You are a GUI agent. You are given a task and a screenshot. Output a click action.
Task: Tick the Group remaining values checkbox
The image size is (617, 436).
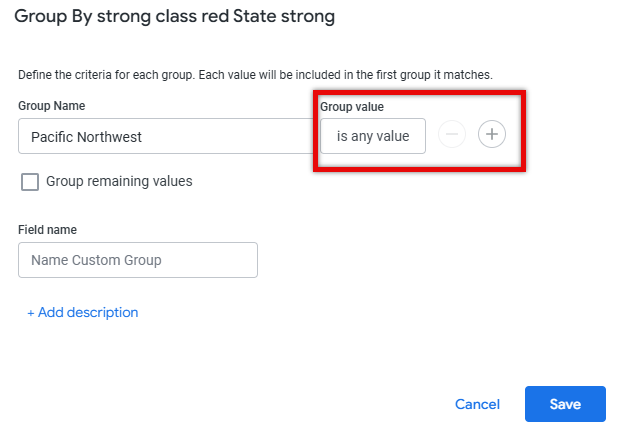(30, 182)
